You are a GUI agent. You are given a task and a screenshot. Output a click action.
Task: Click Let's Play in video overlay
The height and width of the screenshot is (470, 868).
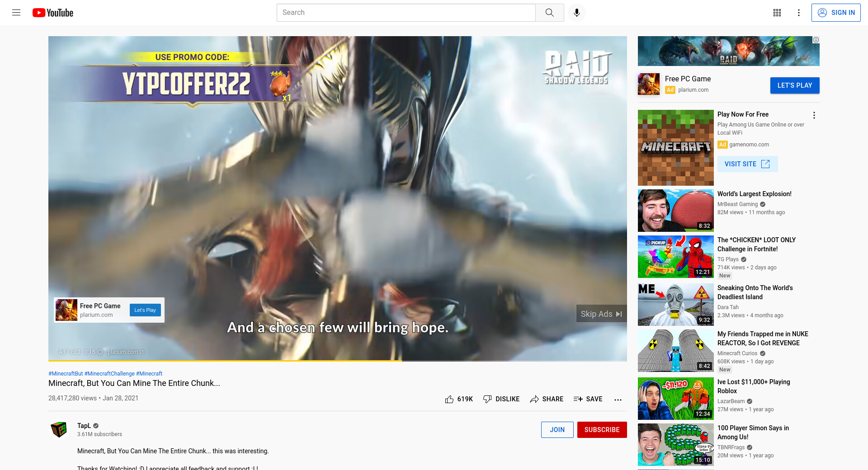point(145,310)
